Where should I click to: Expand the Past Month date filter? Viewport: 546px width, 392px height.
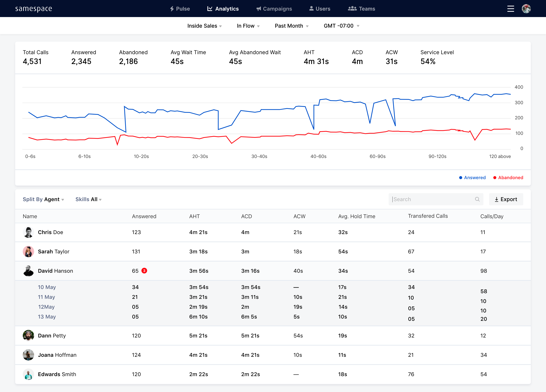click(291, 26)
